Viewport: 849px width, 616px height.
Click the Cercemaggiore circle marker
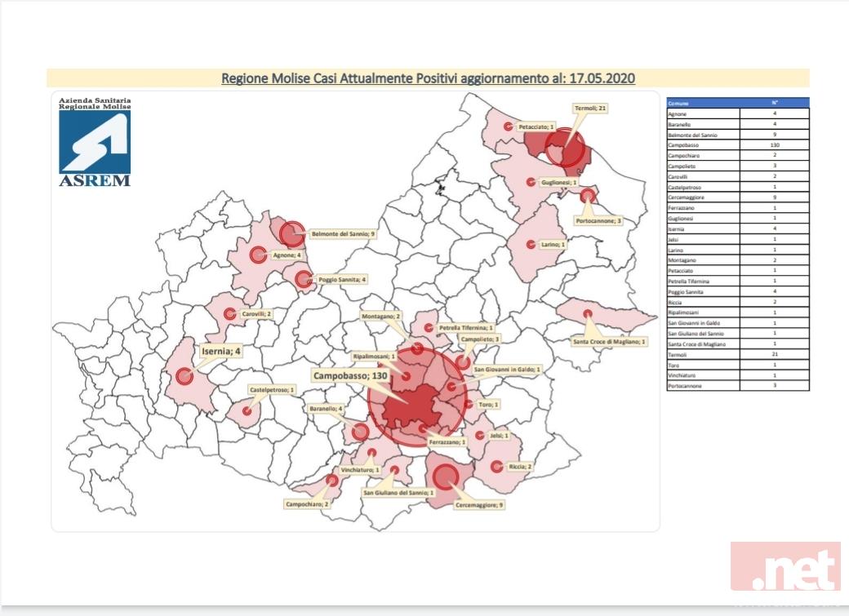pos(444,475)
